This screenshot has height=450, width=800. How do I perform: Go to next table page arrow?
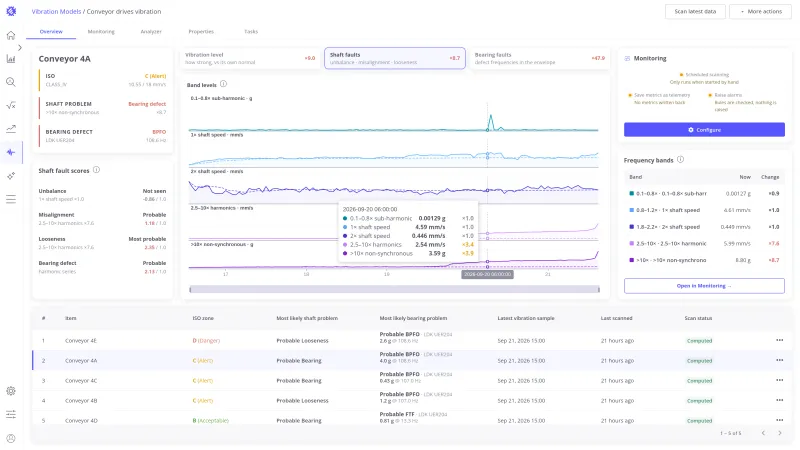pos(780,433)
